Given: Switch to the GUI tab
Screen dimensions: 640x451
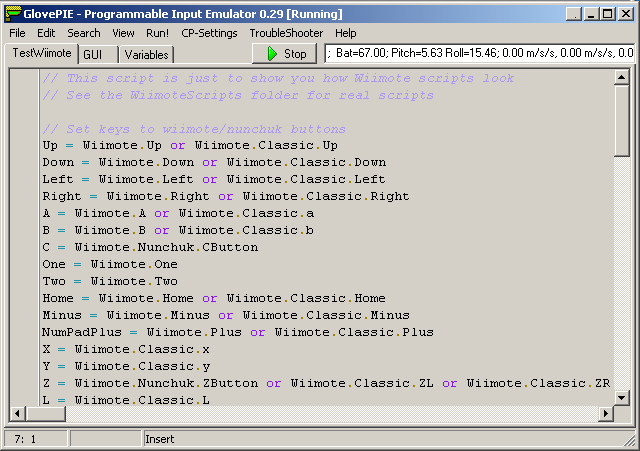Looking at the screenshot, I should 98,55.
